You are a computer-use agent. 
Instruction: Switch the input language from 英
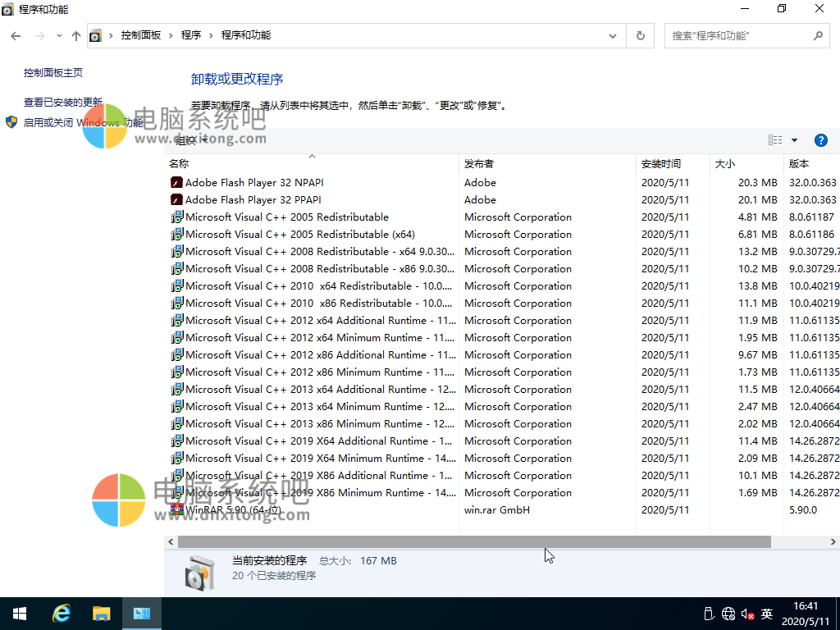(x=766, y=613)
